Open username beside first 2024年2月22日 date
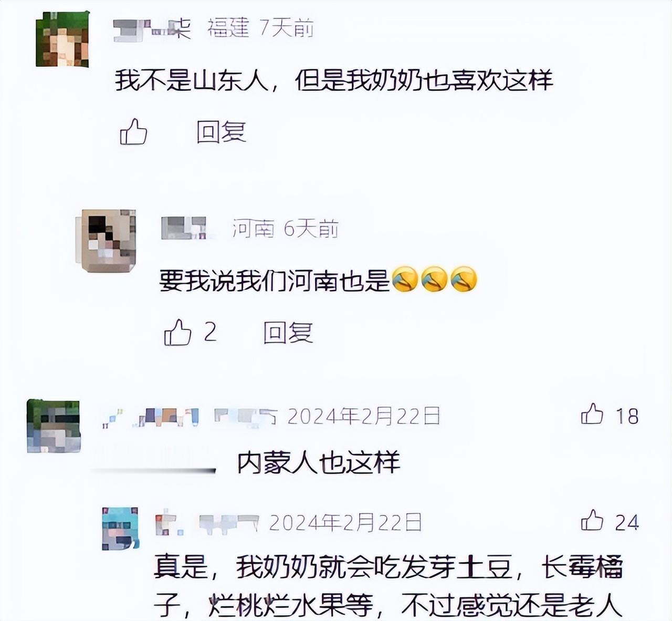 [189, 417]
